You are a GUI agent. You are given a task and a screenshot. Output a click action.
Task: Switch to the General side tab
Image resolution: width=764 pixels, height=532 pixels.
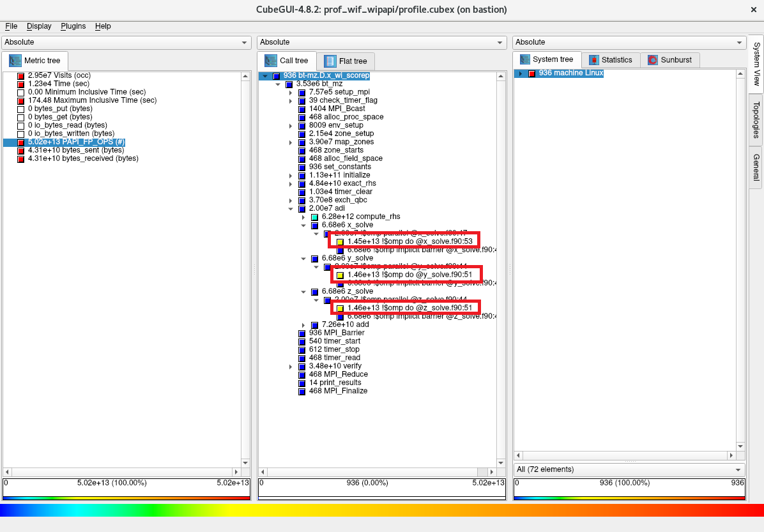click(x=756, y=167)
